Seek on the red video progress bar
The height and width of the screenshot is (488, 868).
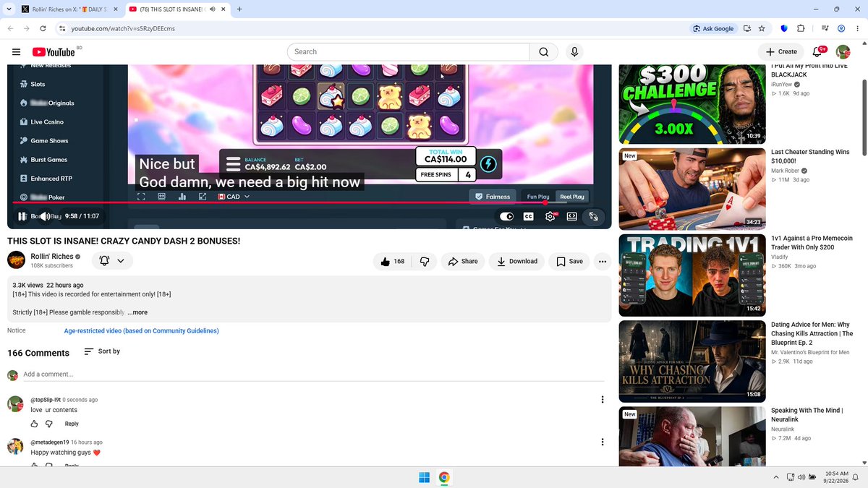pos(309,202)
